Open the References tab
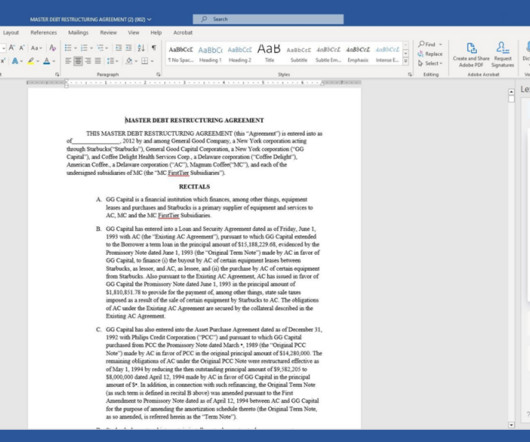 coord(44,32)
